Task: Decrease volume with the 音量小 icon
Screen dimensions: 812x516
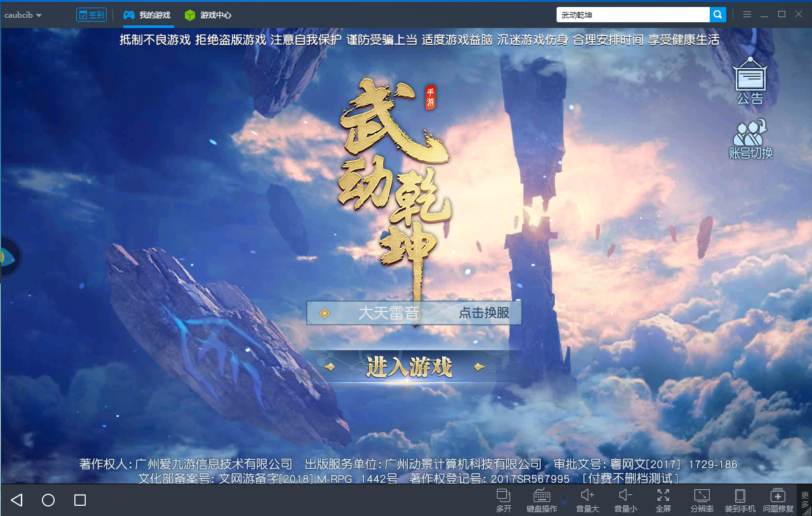Action: (625, 500)
